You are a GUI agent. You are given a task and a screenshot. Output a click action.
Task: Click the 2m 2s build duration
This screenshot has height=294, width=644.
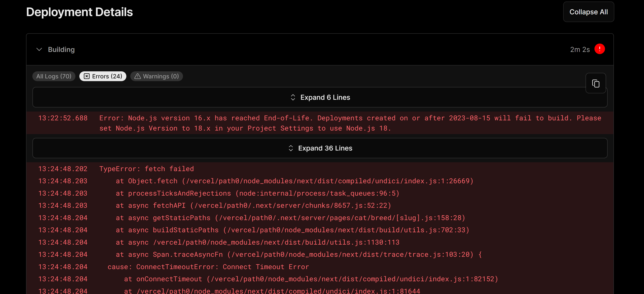(580, 50)
